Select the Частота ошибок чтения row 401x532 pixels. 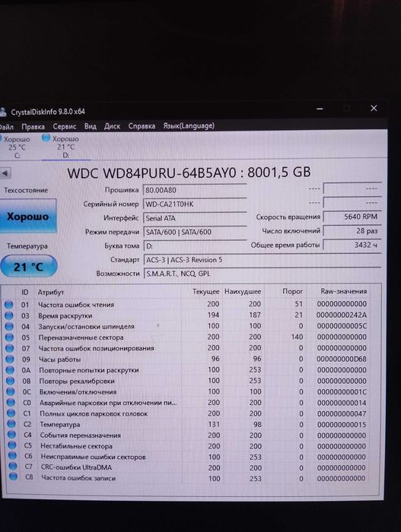[x=187, y=304]
